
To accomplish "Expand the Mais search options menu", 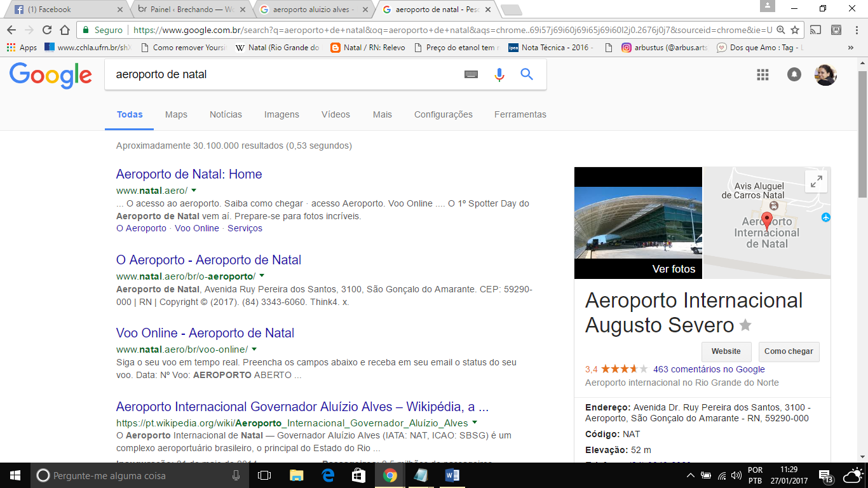I will coord(383,114).
